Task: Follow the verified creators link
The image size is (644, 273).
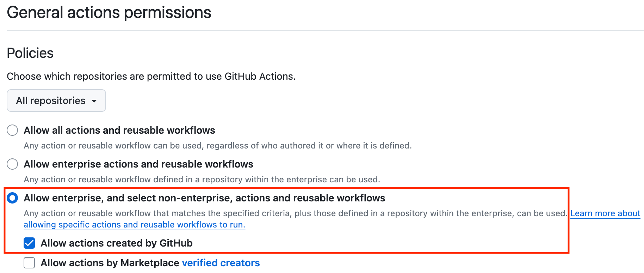Action: [x=221, y=263]
